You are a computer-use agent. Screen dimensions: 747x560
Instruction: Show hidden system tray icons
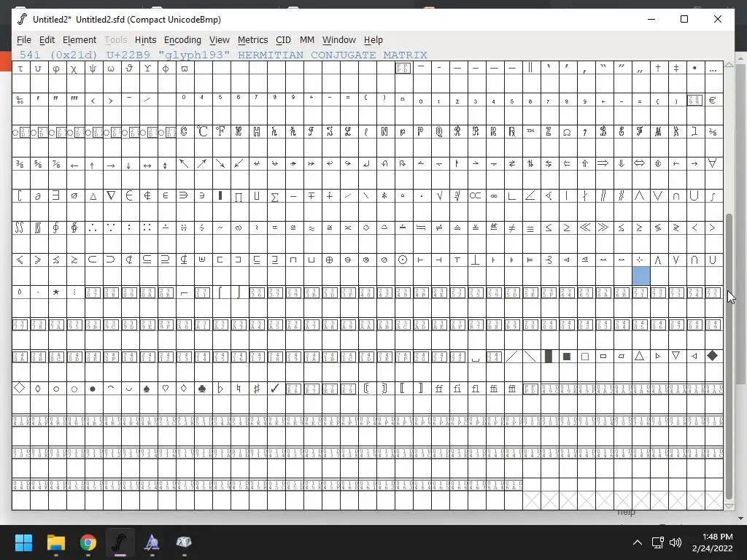638,542
